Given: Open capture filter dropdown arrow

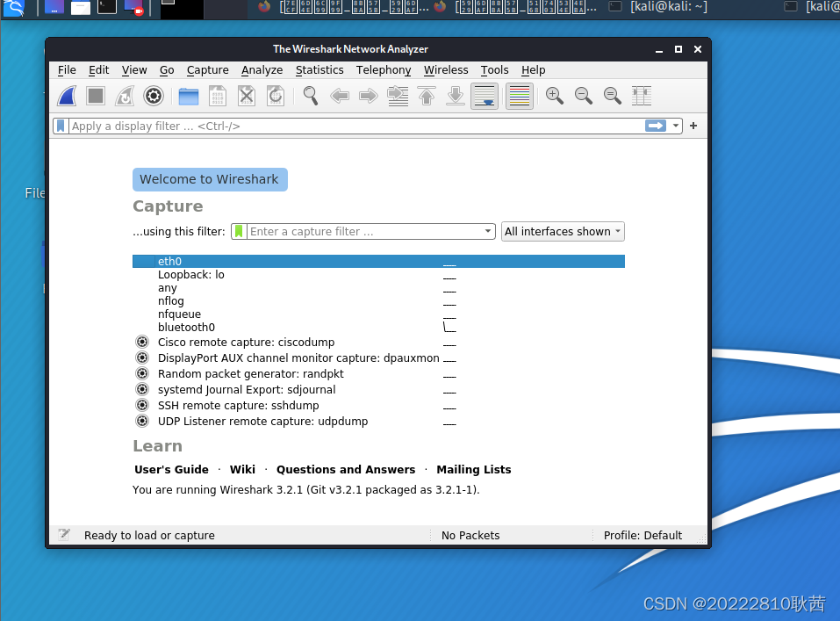Looking at the screenshot, I should click(487, 231).
